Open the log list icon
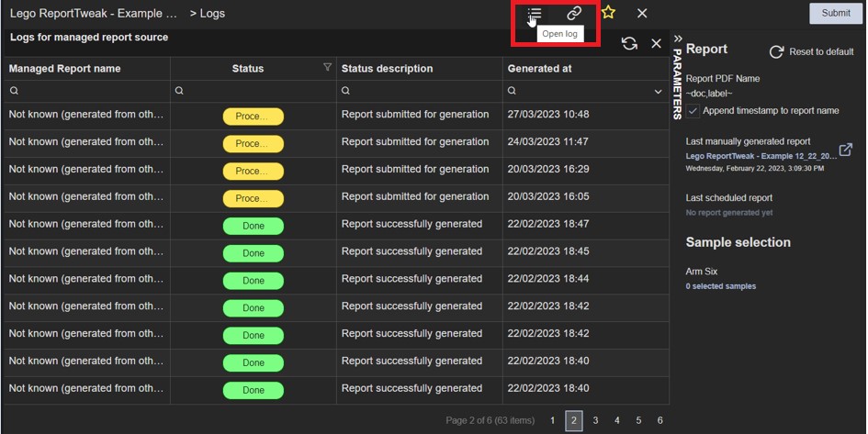 pyautogui.click(x=535, y=14)
